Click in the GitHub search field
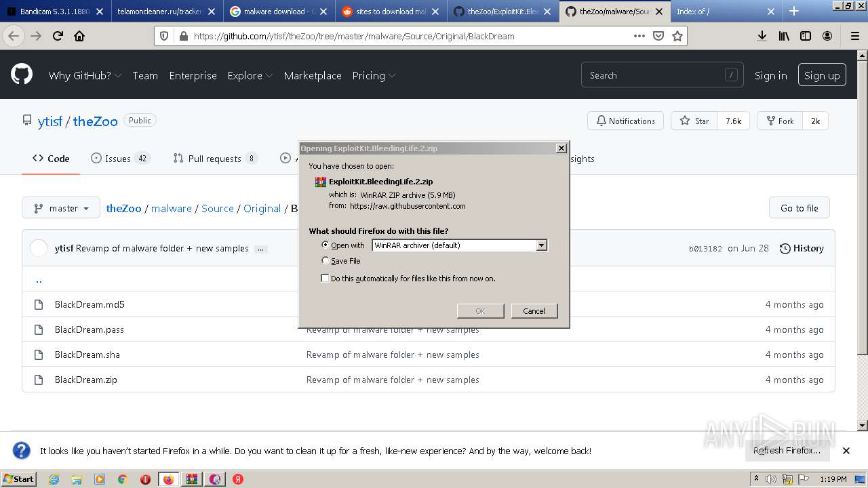Image resolution: width=868 pixels, height=488 pixels. pyautogui.click(x=662, y=75)
